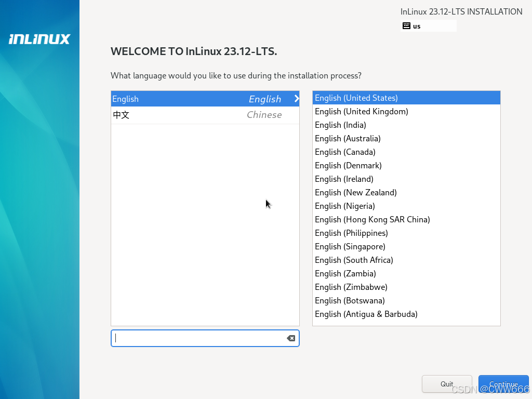532x399 pixels.
Task: Select English (South Africa) locale
Action: click(354, 260)
